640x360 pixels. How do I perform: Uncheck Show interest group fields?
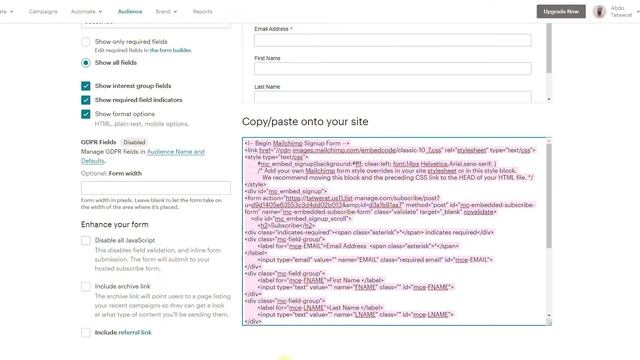[86, 86]
